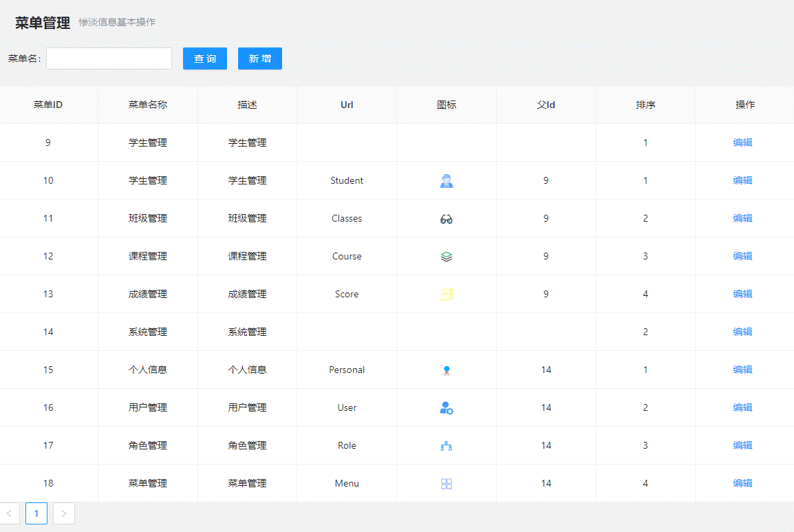Click the 父Id column header
The height and width of the screenshot is (532, 794).
[x=546, y=105]
